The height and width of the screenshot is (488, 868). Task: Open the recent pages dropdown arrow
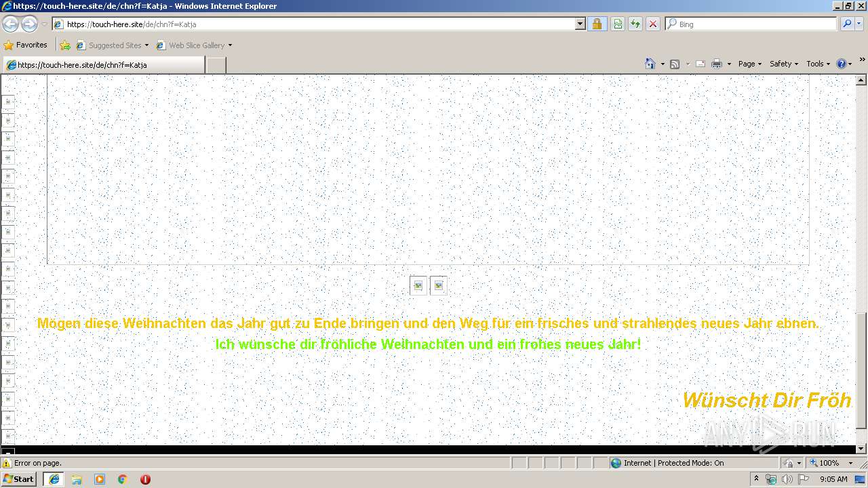[x=44, y=24]
